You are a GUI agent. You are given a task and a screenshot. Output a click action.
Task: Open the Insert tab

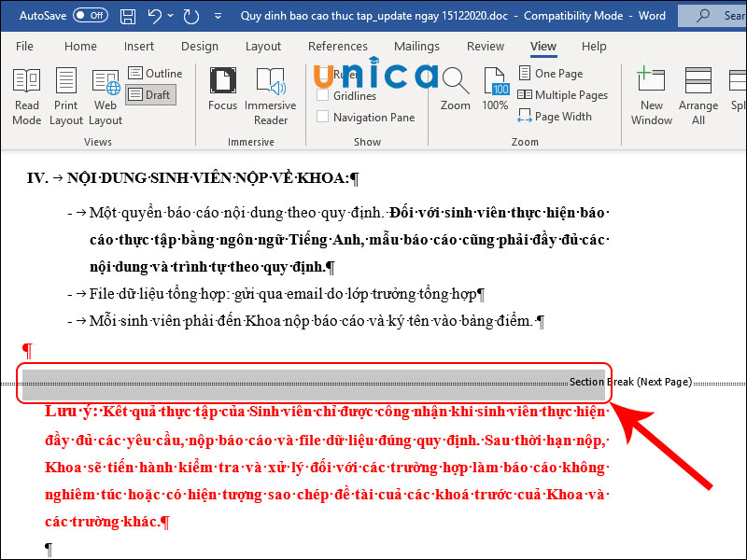pyautogui.click(x=138, y=46)
